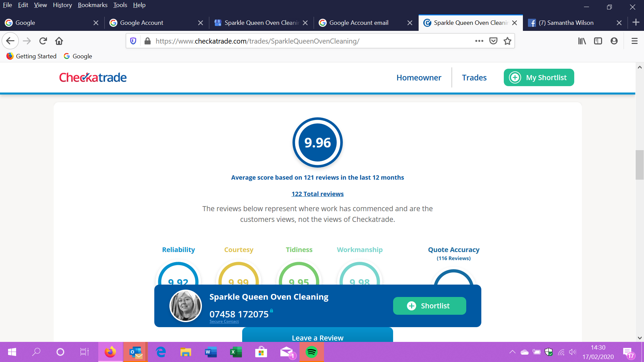Reload the current page
This screenshot has width=644, height=362.
(43, 41)
